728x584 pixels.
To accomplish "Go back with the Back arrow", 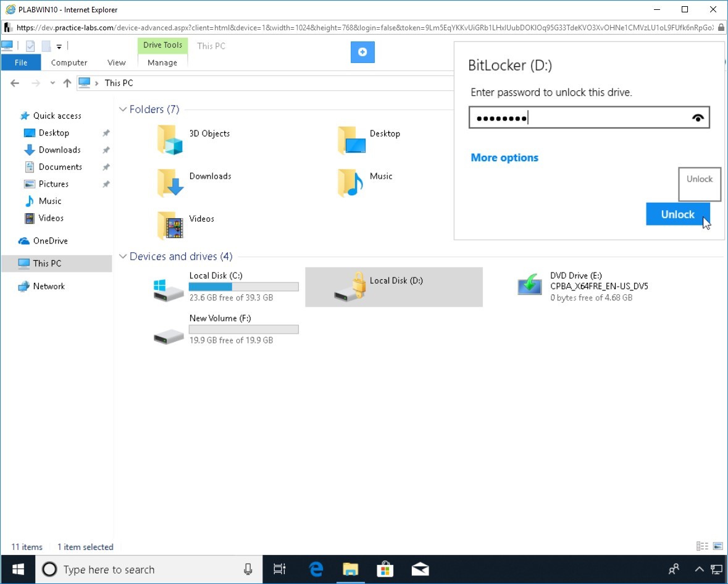I will click(x=15, y=83).
